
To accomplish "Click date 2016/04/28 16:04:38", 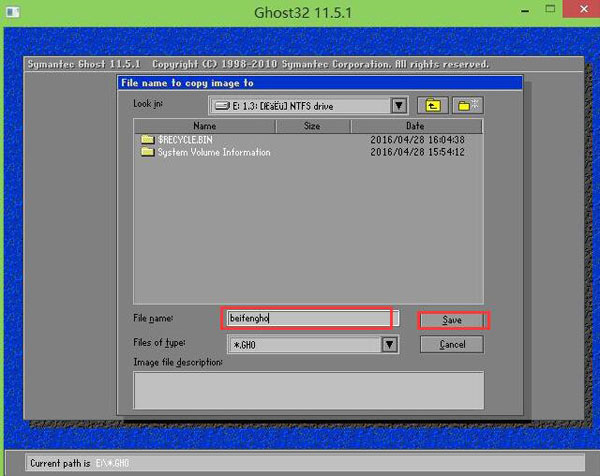I will (x=417, y=140).
